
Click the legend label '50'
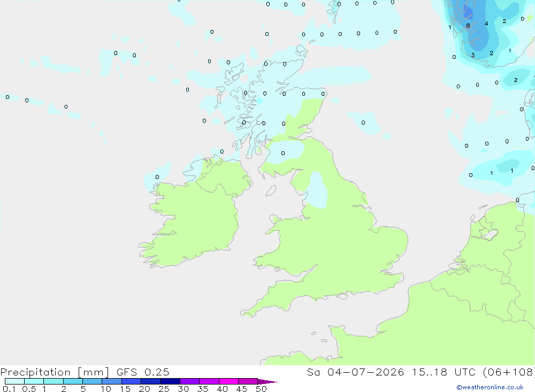(x=261, y=389)
